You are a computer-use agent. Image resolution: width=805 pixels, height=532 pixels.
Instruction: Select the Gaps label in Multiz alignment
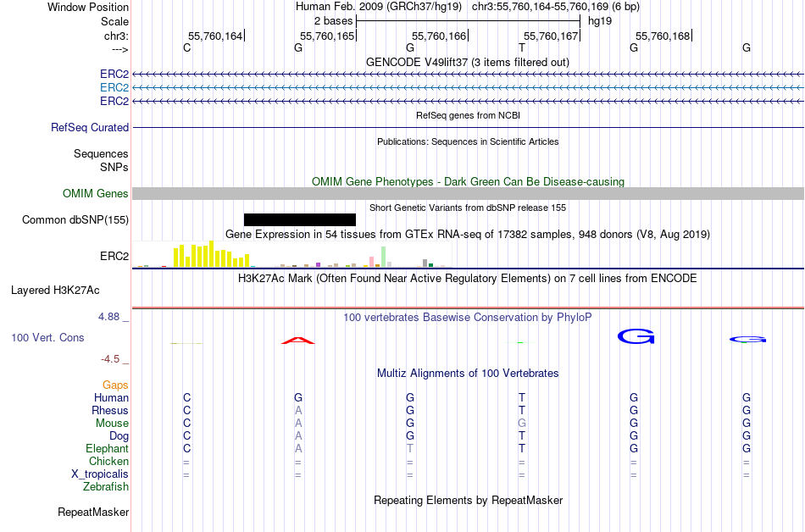[115, 385]
